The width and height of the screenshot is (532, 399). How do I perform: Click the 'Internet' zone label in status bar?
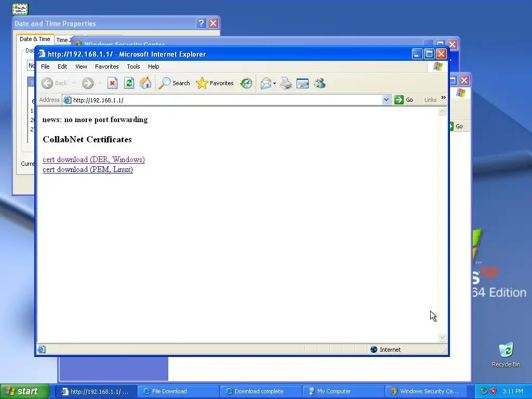[390, 350]
